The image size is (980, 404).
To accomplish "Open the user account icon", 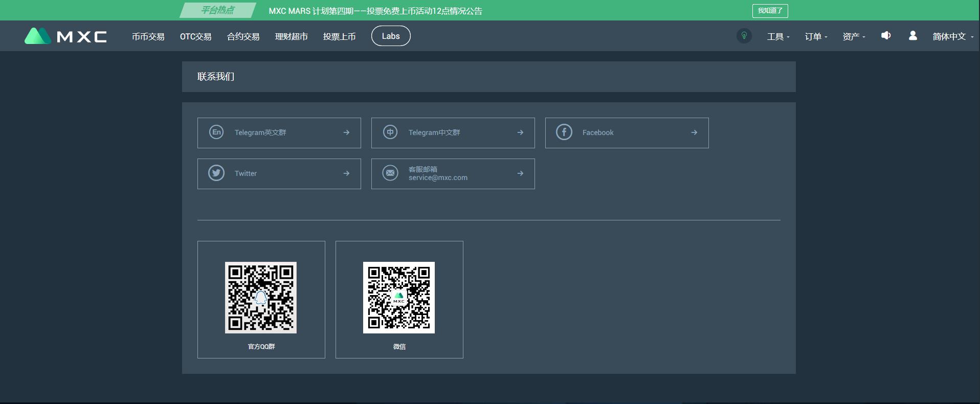I will click(x=912, y=35).
